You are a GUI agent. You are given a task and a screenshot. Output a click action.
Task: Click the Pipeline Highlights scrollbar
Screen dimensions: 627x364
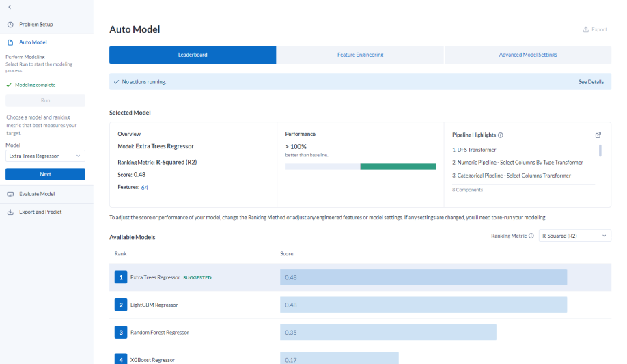[x=600, y=150]
